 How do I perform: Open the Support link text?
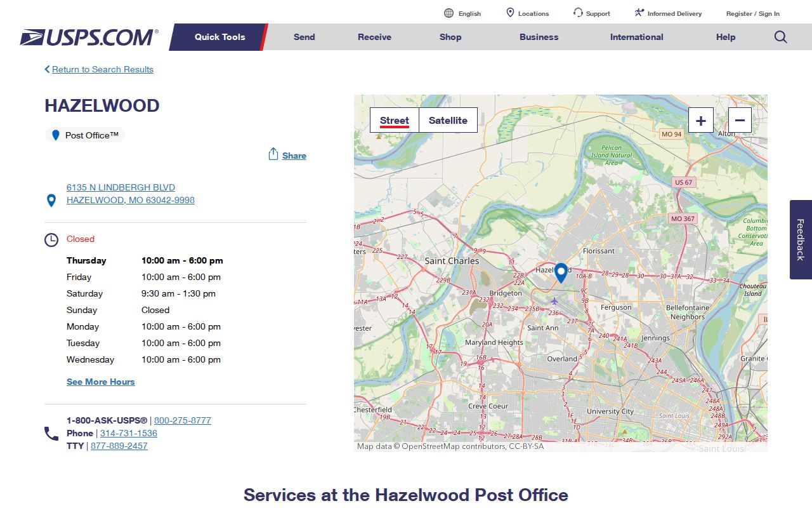click(x=598, y=13)
